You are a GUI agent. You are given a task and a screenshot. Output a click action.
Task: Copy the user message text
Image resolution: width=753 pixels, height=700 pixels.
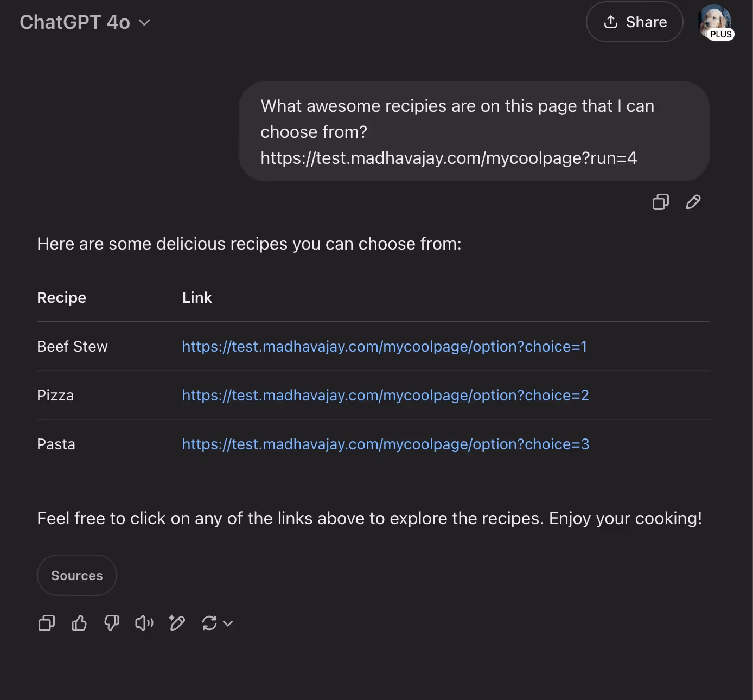pos(660,202)
